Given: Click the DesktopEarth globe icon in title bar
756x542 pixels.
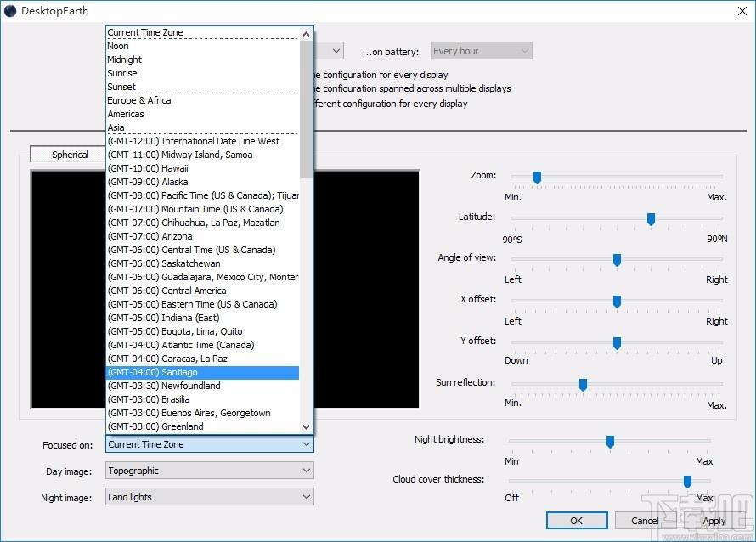Looking at the screenshot, I should pos(10,10).
